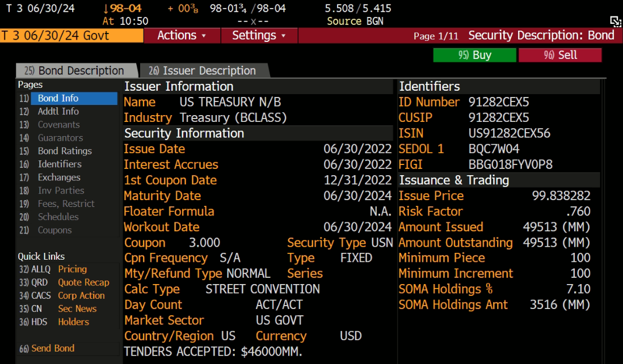Click the ISIN value US91282CEX56

pos(510,133)
